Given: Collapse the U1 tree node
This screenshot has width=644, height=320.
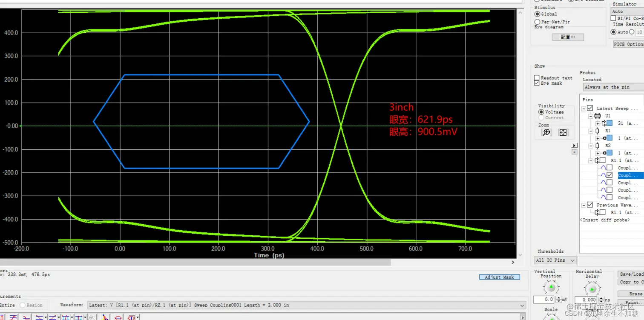Looking at the screenshot, I should click(591, 116).
